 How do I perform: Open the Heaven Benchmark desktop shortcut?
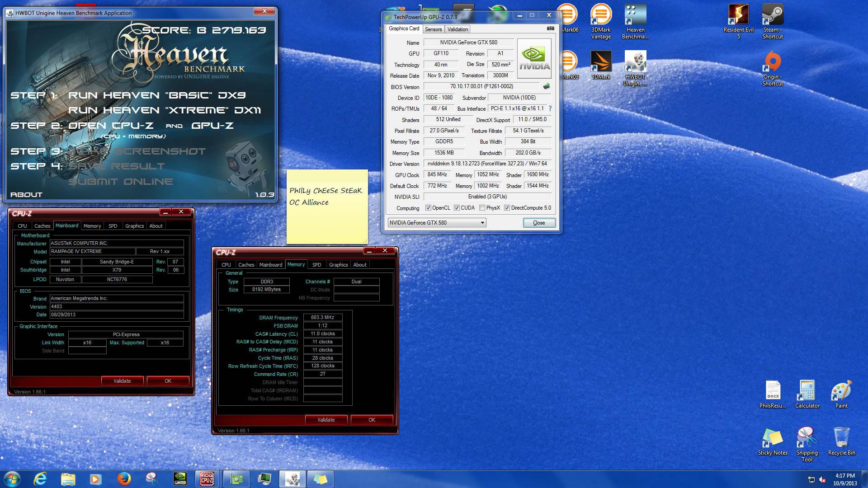point(635,22)
